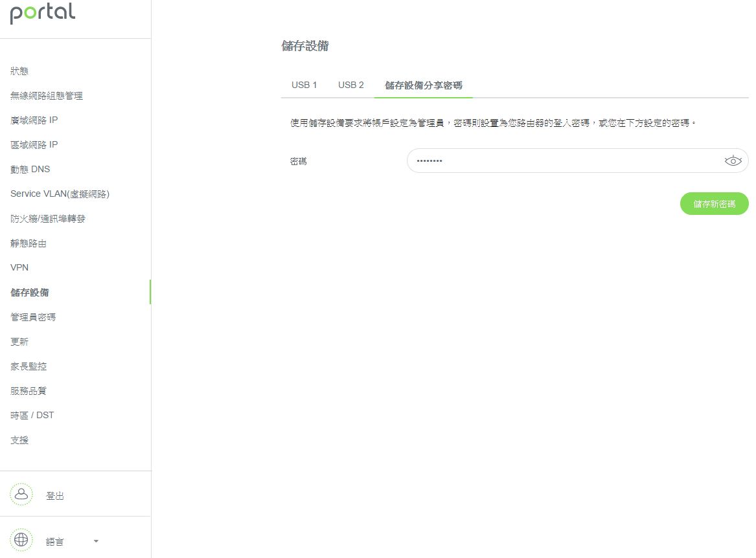The height and width of the screenshot is (558, 756).
Task: Switch to the USB 1 tab
Action: point(304,85)
